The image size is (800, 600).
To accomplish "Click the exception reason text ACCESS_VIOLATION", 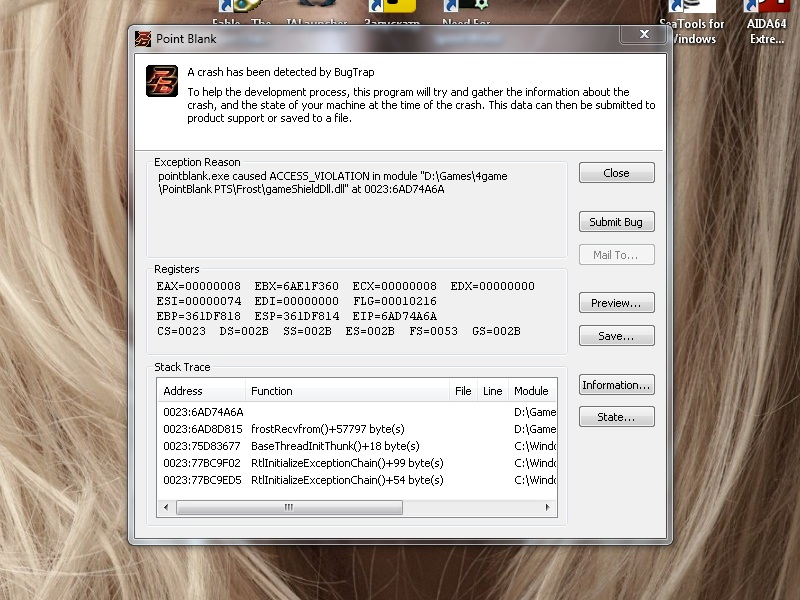I will click(x=319, y=176).
